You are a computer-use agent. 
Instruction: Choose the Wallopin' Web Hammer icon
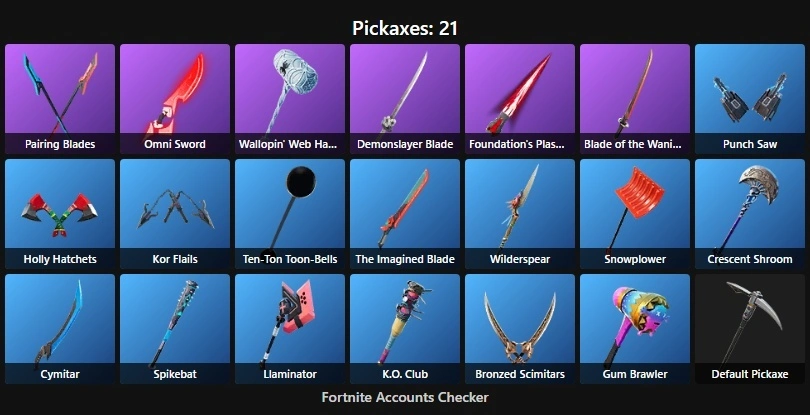[x=290, y=99]
